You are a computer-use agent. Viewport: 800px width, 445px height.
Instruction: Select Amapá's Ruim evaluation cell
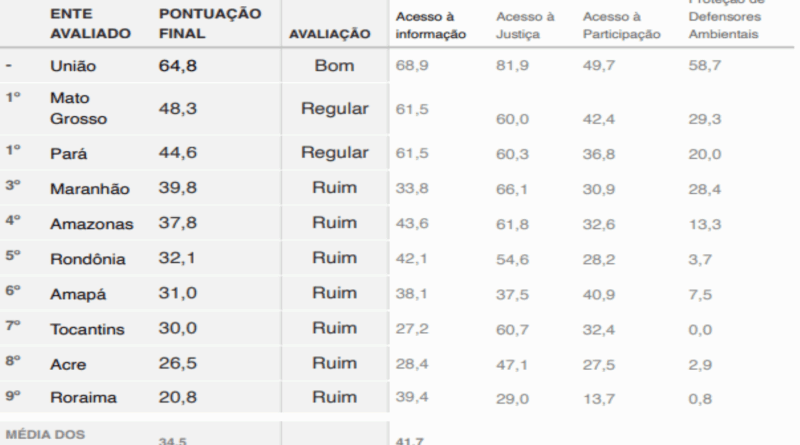click(334, 293)
